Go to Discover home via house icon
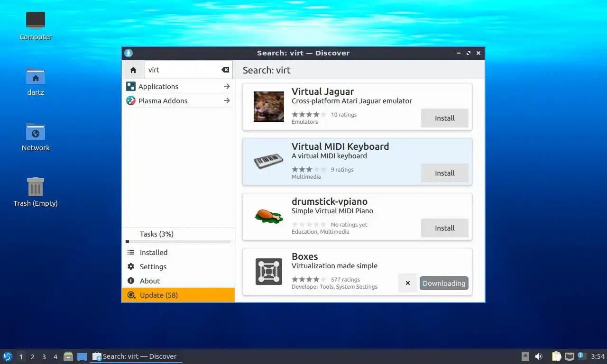The width and height of the screenshot is (607, 364). pos(133,70)
